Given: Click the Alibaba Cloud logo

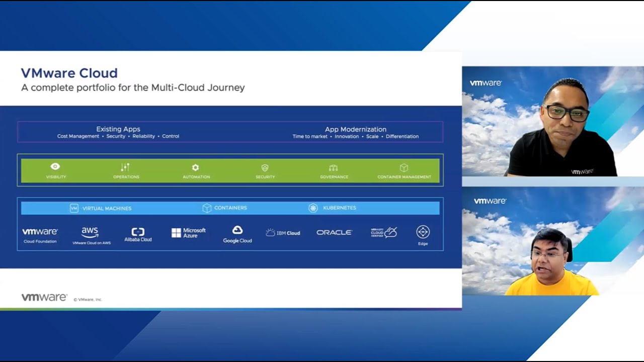Looking at the screenshot, I should tap(138, 234).
